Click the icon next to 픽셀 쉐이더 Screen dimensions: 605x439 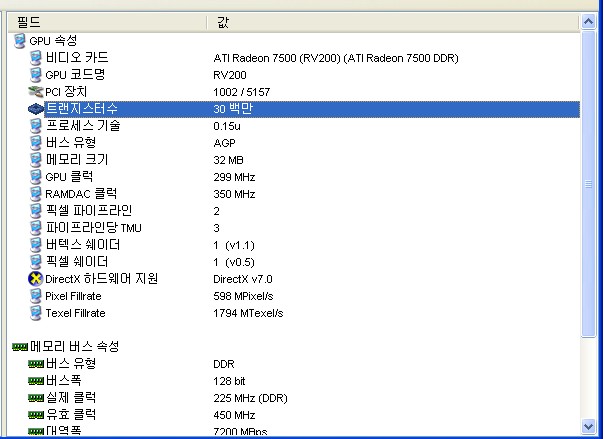click(x=35, y=262)
